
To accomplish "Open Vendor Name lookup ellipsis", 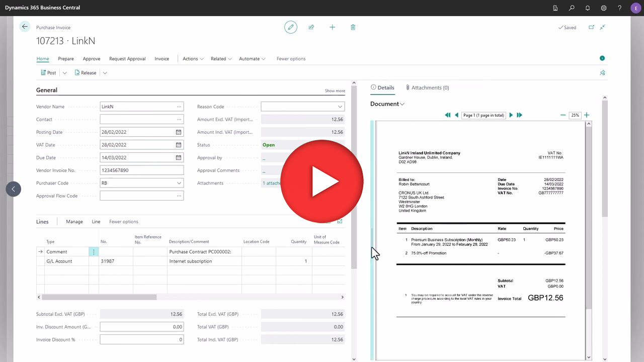I will point(179,107).
